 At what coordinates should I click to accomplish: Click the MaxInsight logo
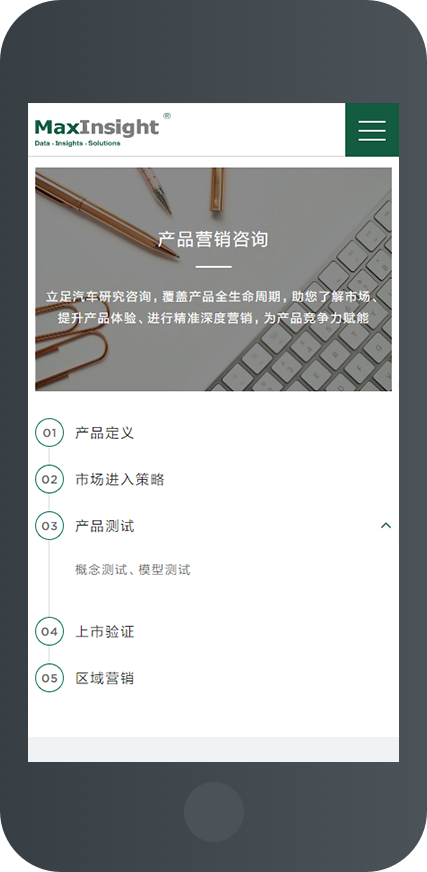102,130
